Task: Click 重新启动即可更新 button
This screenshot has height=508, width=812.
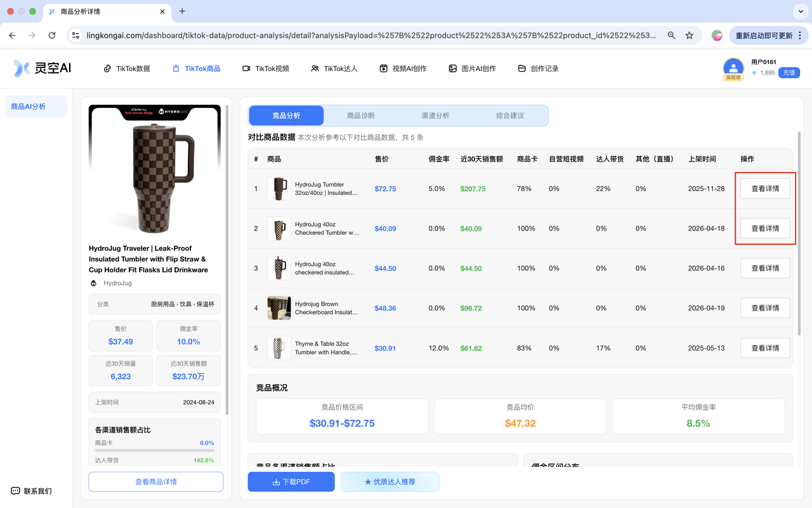Action: pyautogui.click(x=769, y=36)
